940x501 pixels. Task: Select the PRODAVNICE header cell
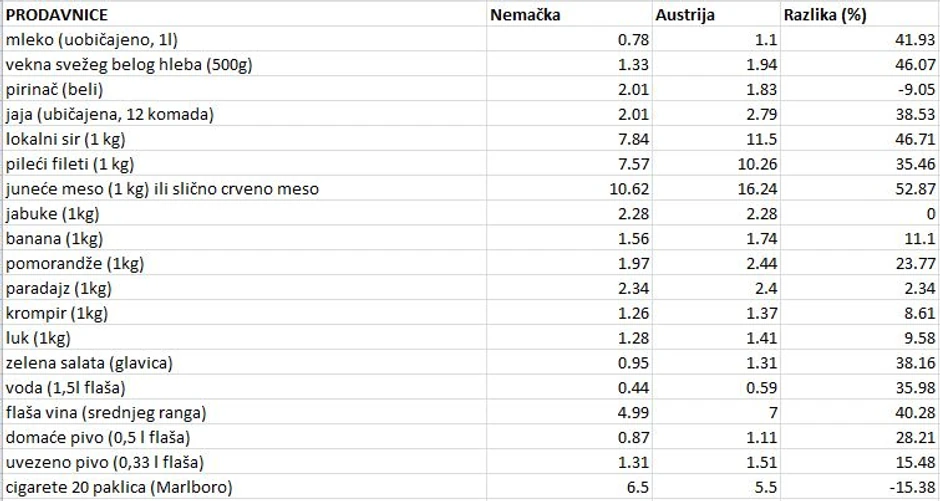[x=57, y=15]
